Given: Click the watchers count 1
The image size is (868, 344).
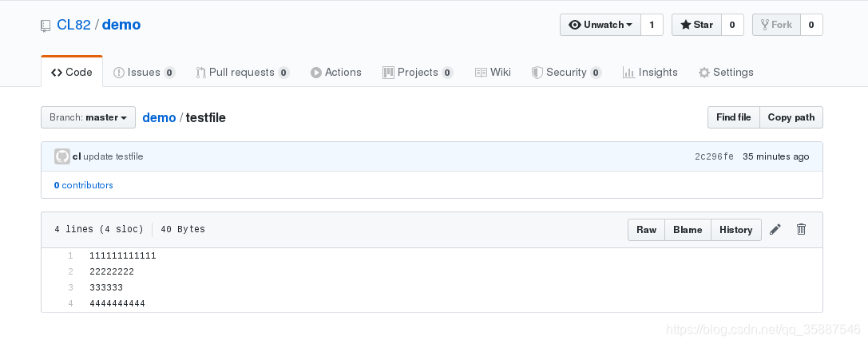Looking at the screenshot, I should 652,25.
